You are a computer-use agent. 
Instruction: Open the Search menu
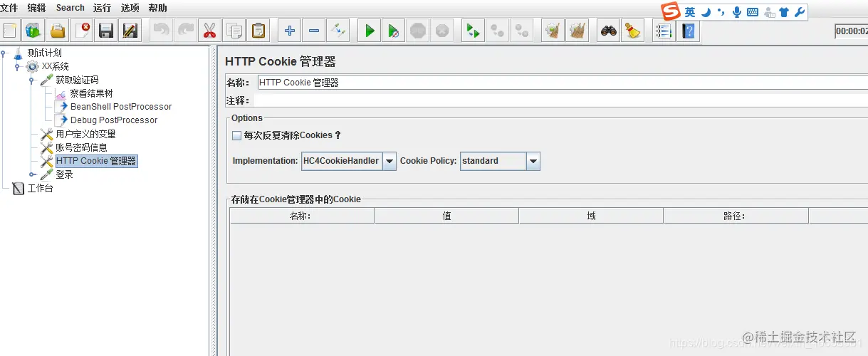[70, 8]
